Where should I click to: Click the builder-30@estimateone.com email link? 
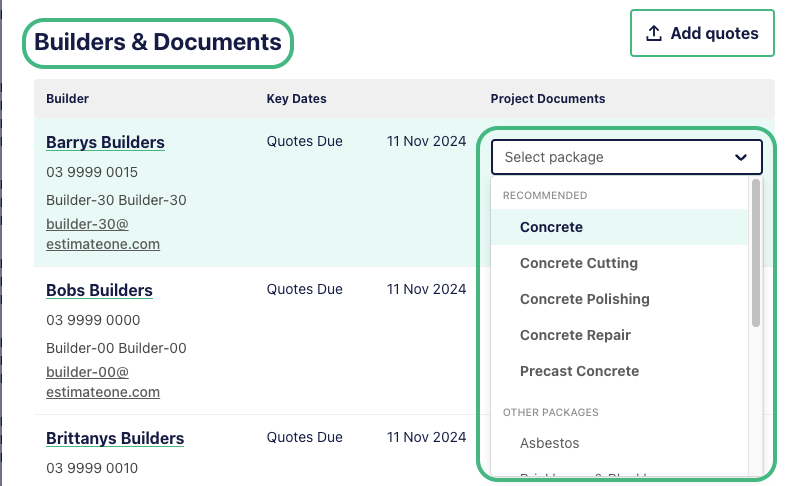point(102,234)
